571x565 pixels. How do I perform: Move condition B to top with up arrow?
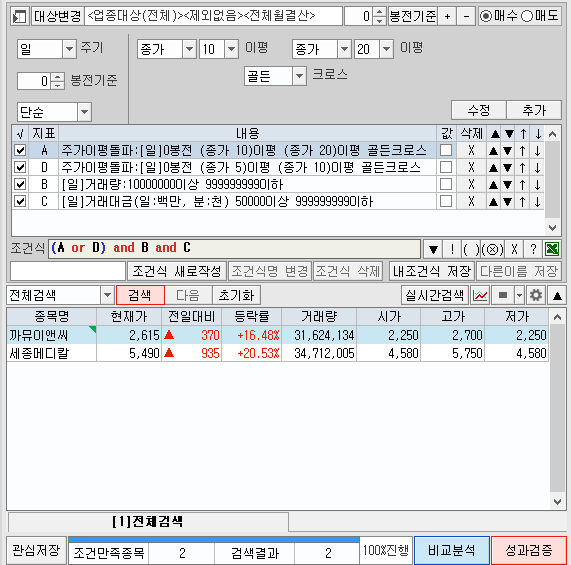point(523,185)
